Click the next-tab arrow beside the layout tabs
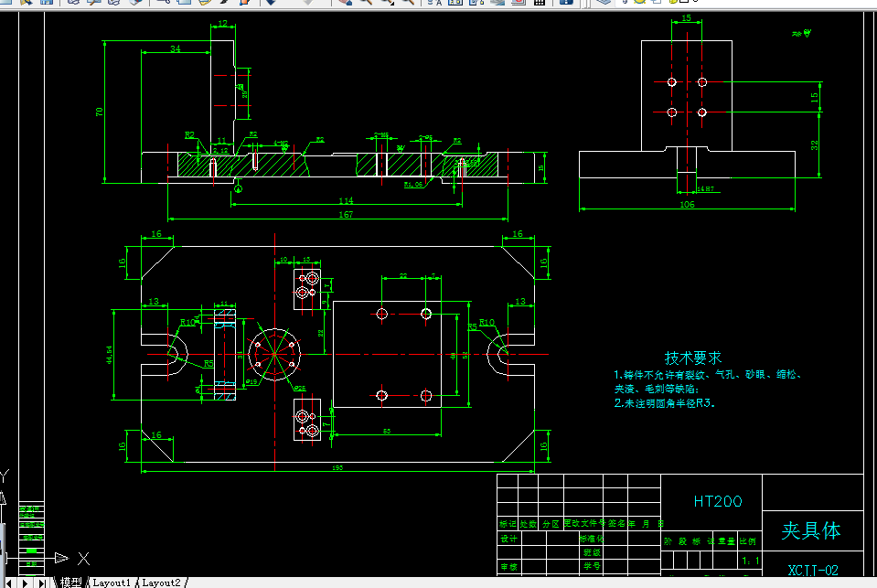877x588 pixels. (x=26, y=583)
